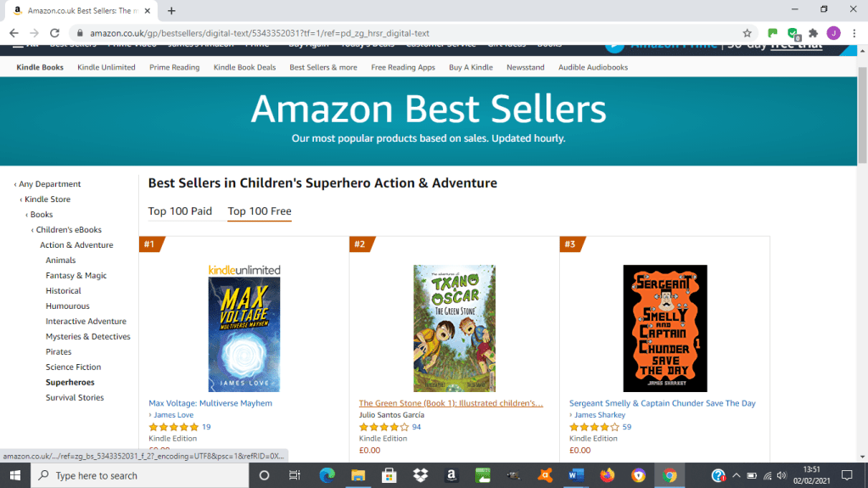This screenshot has height=488, width=868.
Task: Launch Microsoft Edge from the taskbar
Action: point(328,475)
